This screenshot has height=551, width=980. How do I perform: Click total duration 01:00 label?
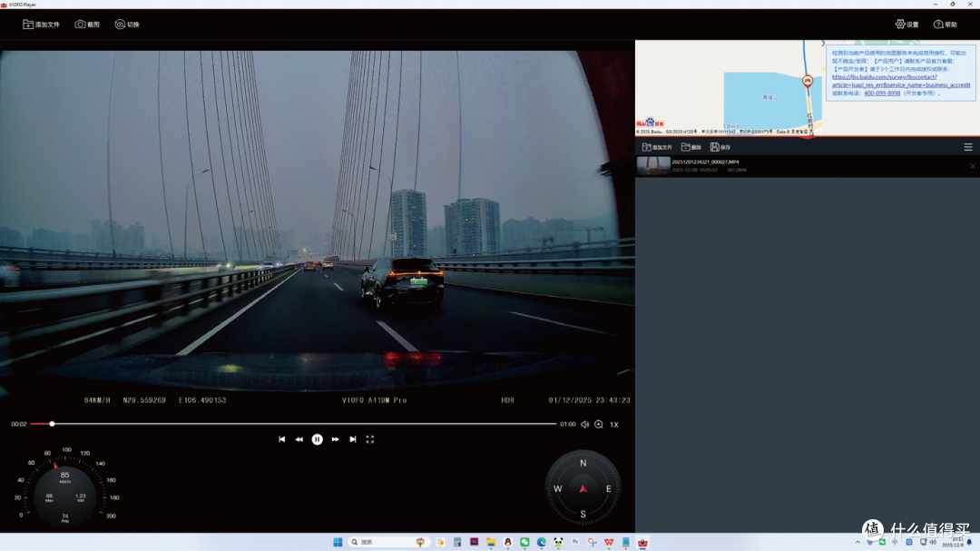coord(567,424)
